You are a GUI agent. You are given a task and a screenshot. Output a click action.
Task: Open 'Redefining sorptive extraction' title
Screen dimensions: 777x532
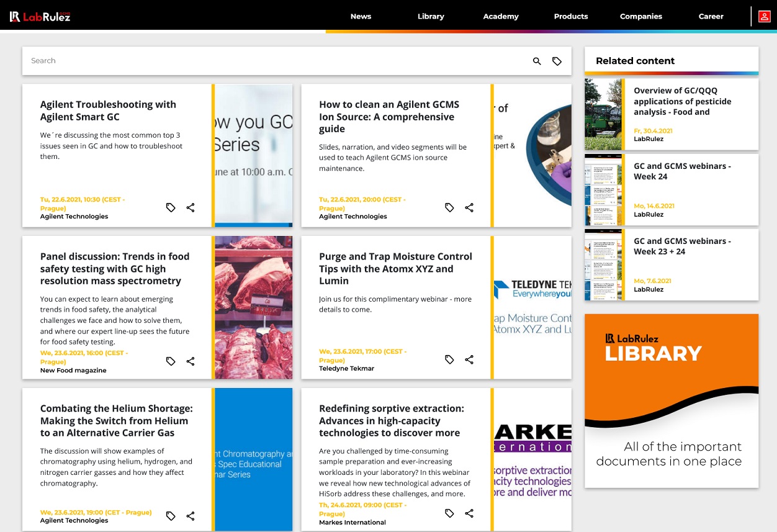pos(392,421)
